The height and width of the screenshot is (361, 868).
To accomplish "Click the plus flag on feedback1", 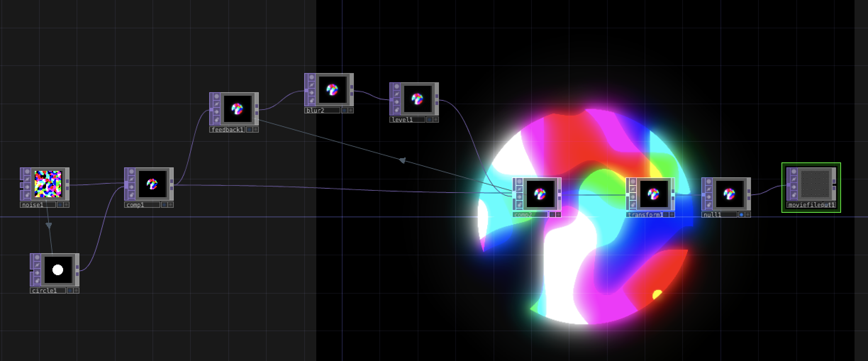I will 256,129.
